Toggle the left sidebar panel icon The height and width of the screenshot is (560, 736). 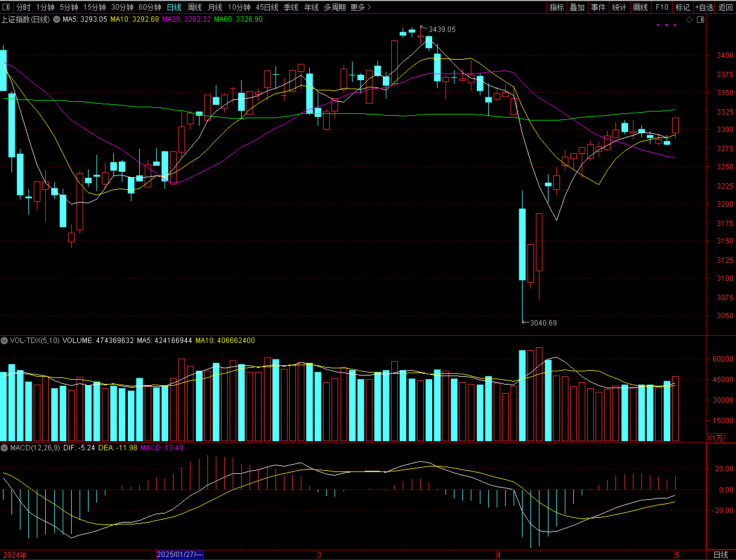[x=7, y=7]
